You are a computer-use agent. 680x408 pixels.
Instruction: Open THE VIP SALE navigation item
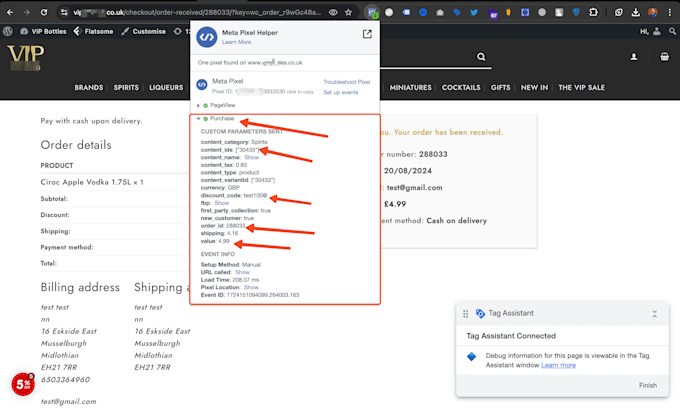click(x=582, y=88)
